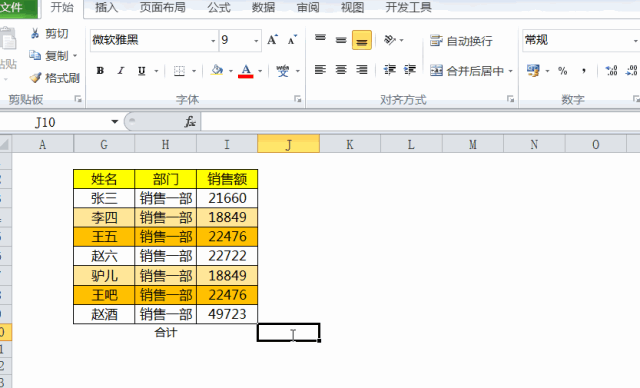Screen dimensions: 640x388
Task: Switch to the 插入 tab
Action: [x=106, y=8]
